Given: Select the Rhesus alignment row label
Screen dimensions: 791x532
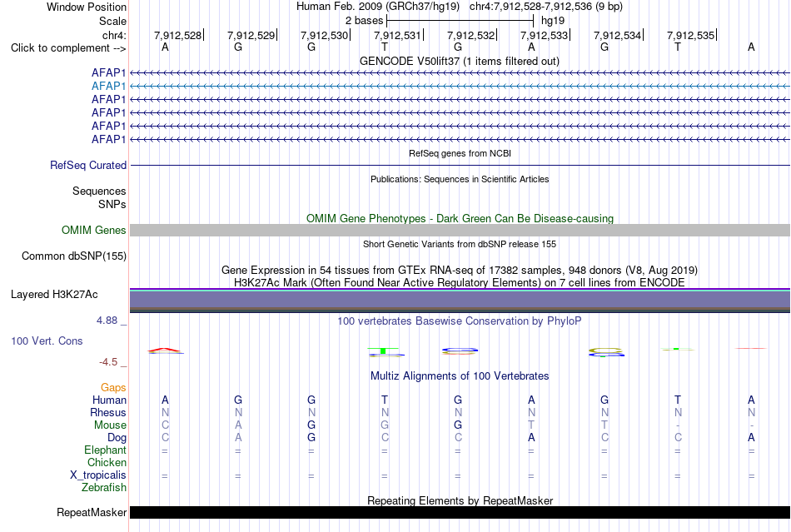Looking at the screenshot, I should click(x=108, y=412).
